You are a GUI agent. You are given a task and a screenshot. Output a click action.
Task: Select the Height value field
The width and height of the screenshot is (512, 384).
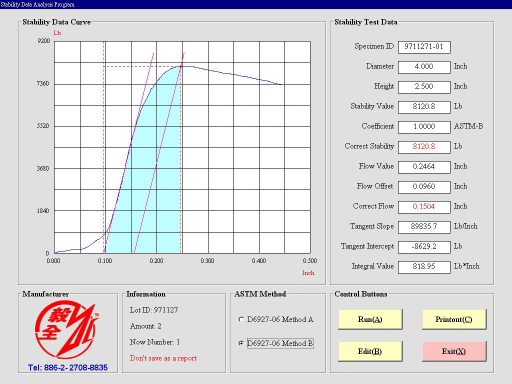click(424, 87)
